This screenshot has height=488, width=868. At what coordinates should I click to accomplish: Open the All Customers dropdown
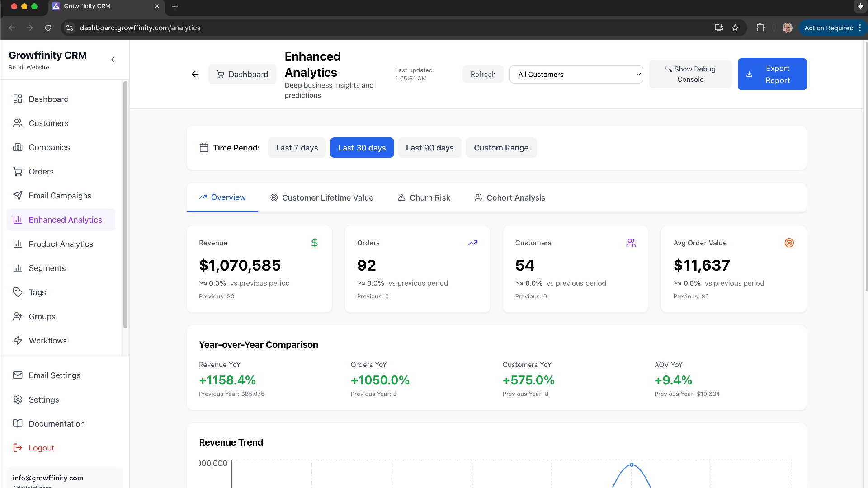click(x=576, y=74)
